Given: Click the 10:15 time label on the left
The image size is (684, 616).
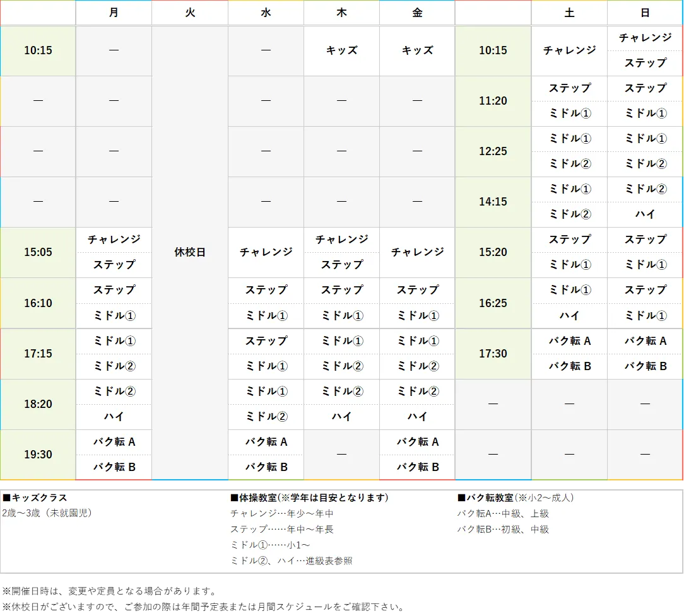Looking at the screenshot, I should (38, 50).
